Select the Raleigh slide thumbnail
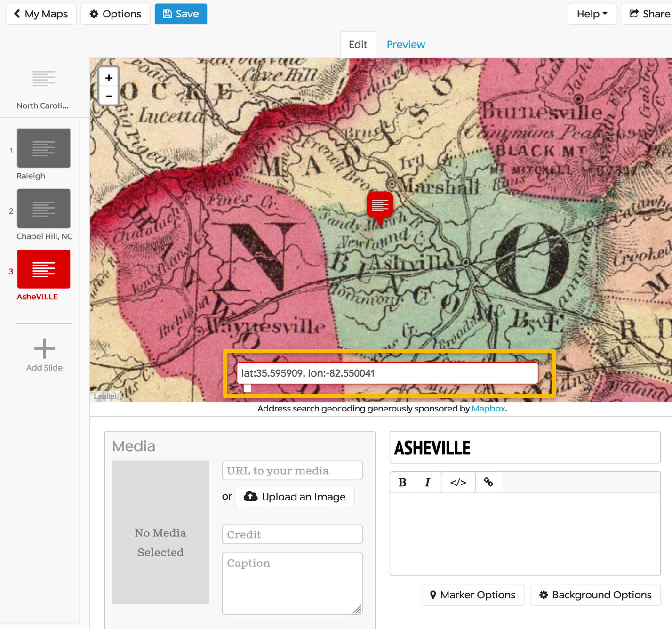Viewport: 672px width, 629px height. pyautogui.click(x=44, y=148)
